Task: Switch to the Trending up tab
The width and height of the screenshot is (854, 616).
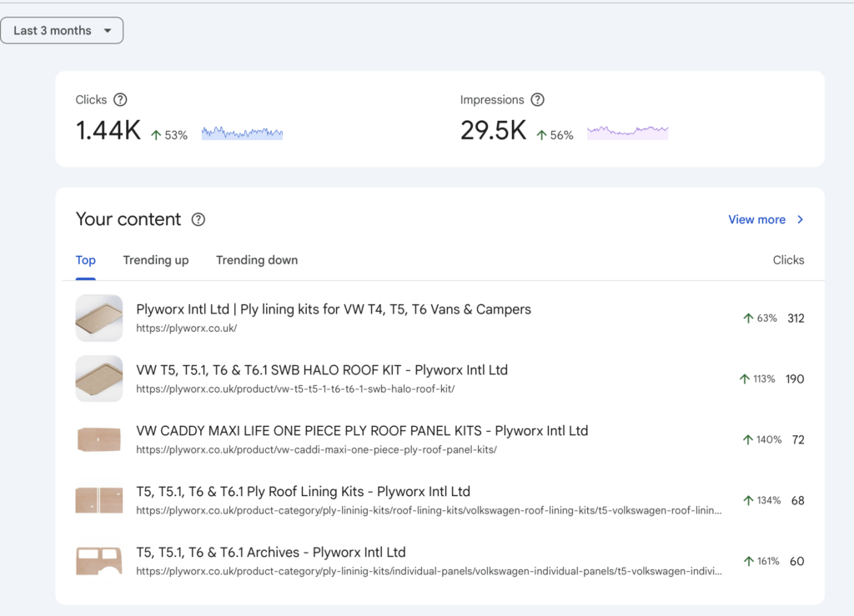Action: click(156, 260)
